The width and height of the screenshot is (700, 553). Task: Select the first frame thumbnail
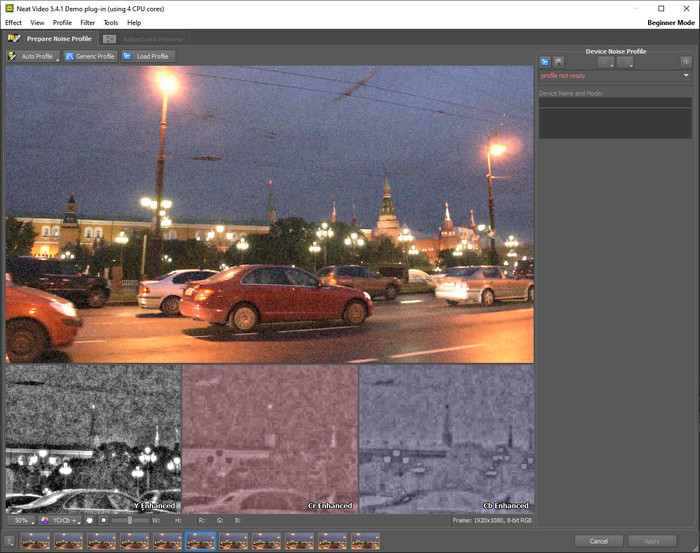[36, 541]
